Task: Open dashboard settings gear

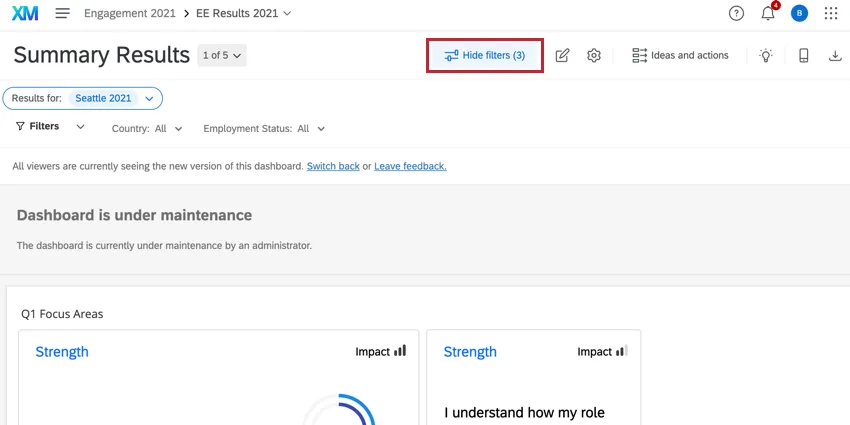Action: click(x=594, y=56)
